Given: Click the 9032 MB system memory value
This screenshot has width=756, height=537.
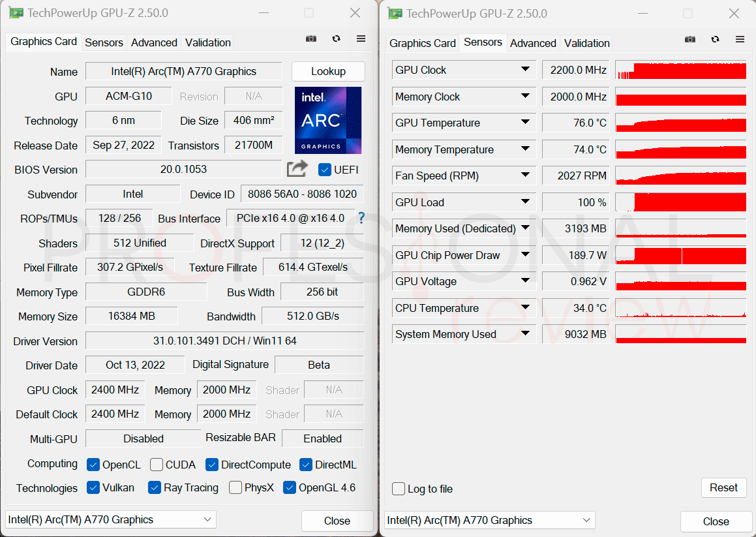Looking at the screenshot, I should (575, 334).
